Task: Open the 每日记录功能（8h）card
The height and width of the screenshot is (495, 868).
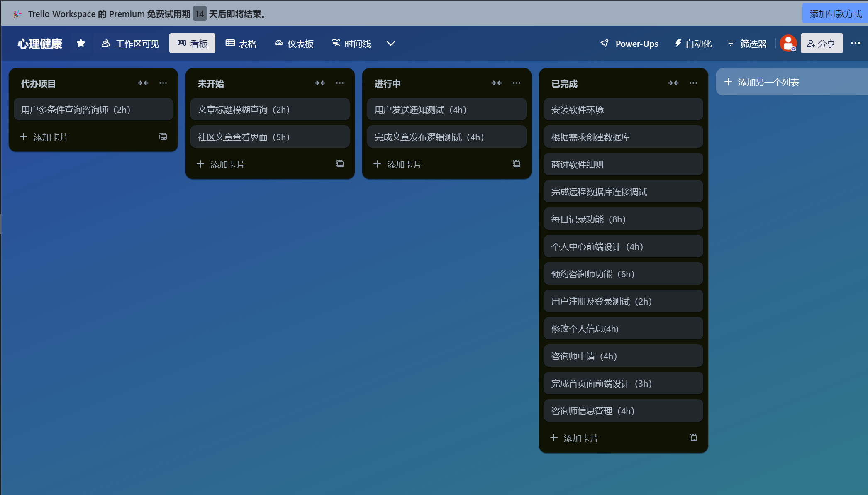Action: (x=623, y=219)
